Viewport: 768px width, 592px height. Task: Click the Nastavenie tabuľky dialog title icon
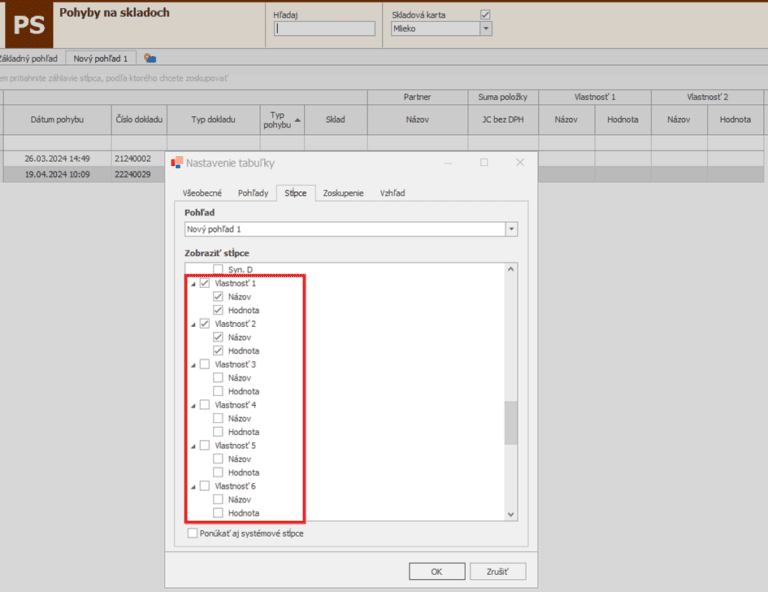pos(177,162)
